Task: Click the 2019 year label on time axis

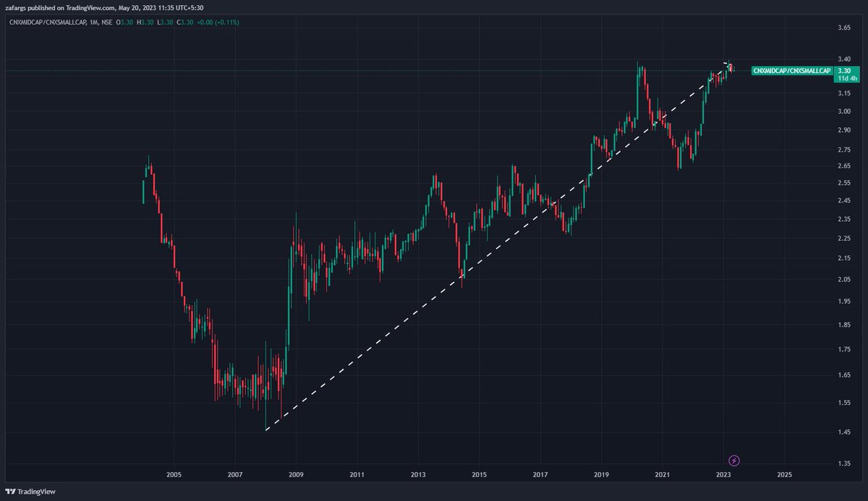Action: click(601, 475)
